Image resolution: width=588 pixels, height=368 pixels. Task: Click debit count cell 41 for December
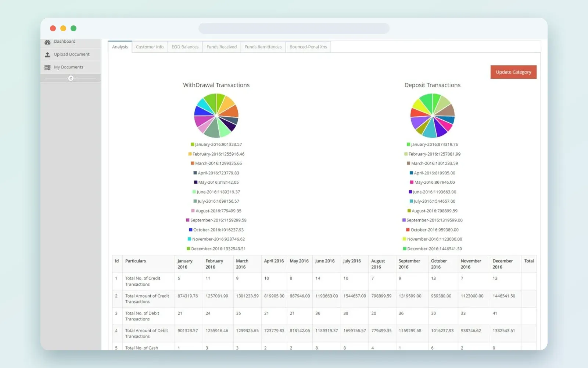495,314
